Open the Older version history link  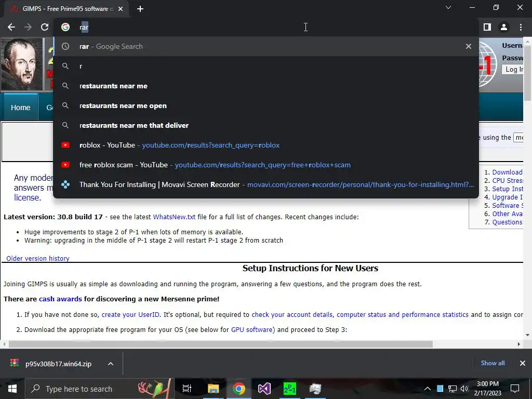coord(37,258)
